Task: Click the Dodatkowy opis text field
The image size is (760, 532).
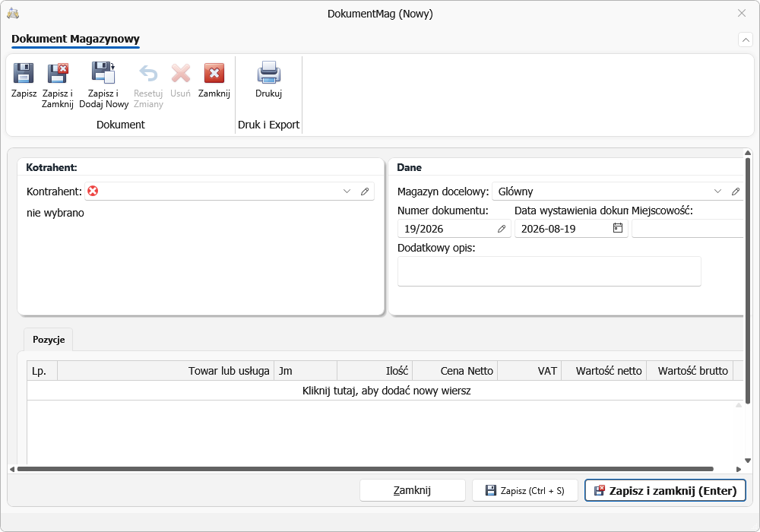Action: click(x=549, y=271)
